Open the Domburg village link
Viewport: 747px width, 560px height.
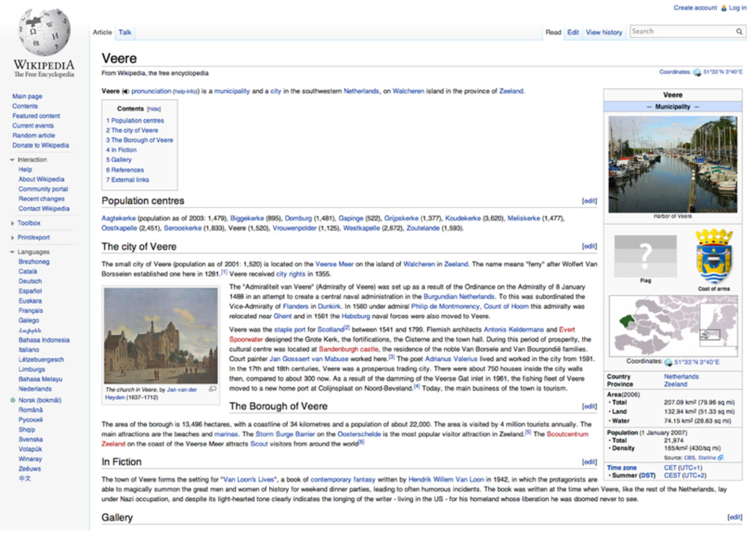298,219
